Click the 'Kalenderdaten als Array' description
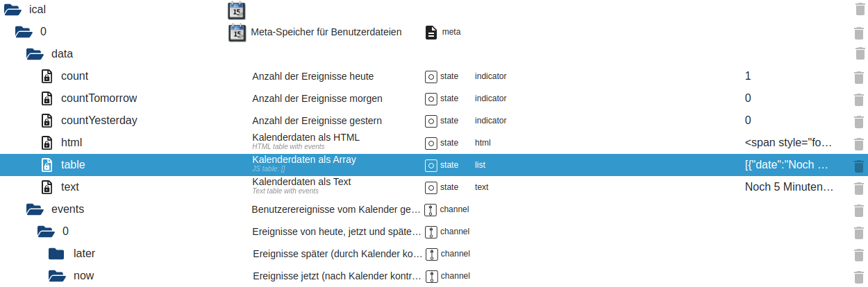Image resolution: width=868 pixels, height=287 pixels. coord(303,160)
